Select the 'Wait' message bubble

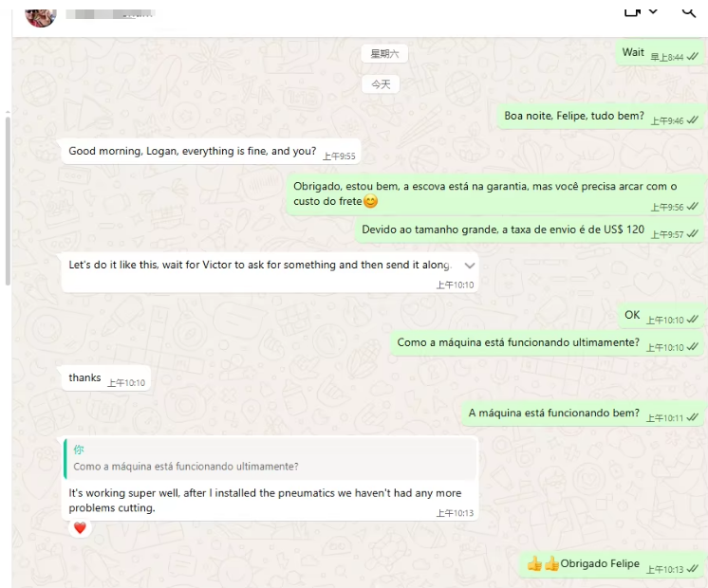click(x=660, y=53)
